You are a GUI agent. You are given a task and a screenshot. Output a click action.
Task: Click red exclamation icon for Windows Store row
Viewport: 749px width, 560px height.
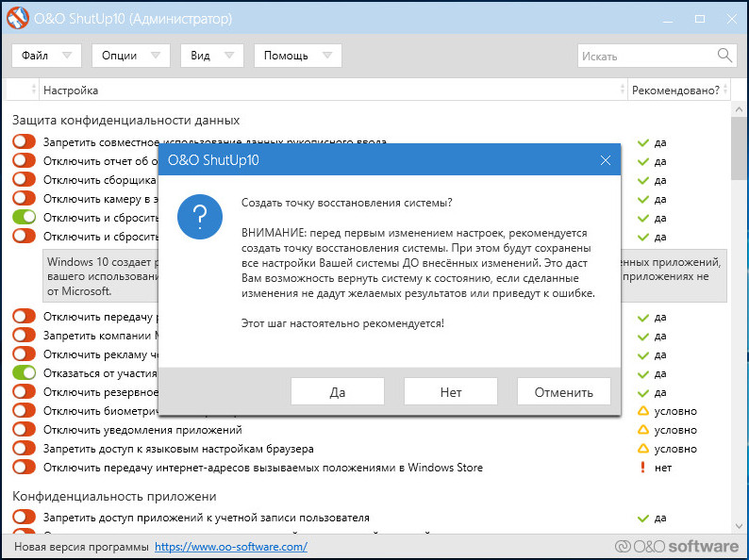(x=643, y=468)
